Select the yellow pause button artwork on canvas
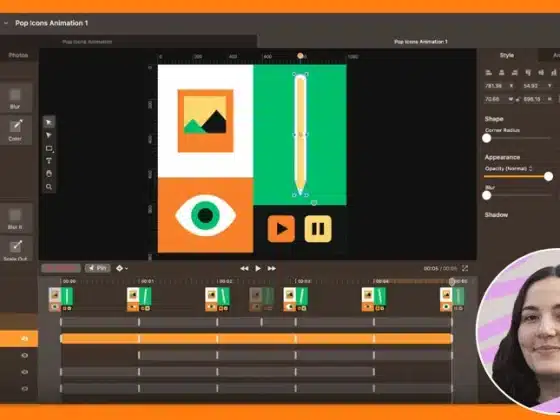560x420 pixels. (318, 229)
